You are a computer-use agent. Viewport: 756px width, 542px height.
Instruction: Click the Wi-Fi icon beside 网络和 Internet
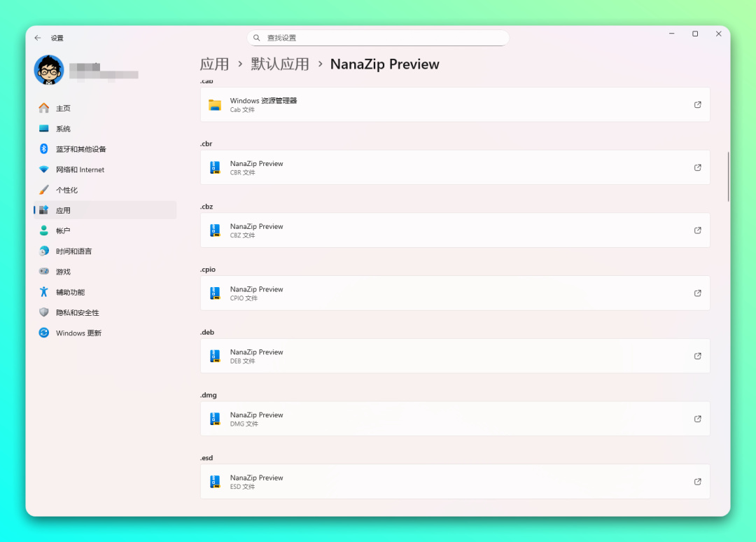[44, 169]
